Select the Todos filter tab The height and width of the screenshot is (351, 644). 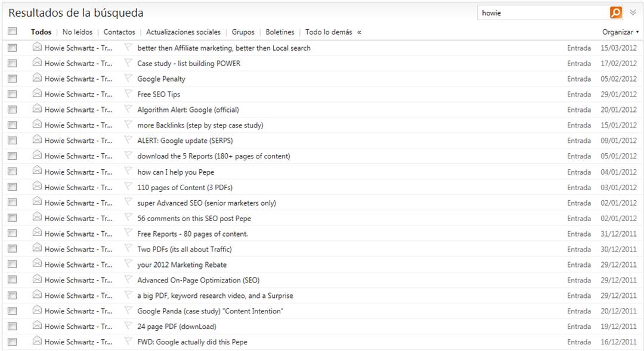[x=41, y=32]
